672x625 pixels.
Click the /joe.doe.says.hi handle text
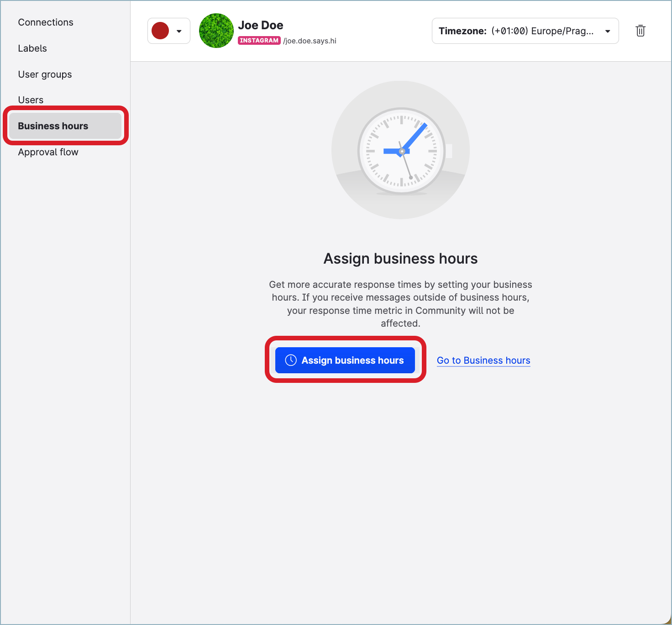pyautogui.click(x=310, y=41)
